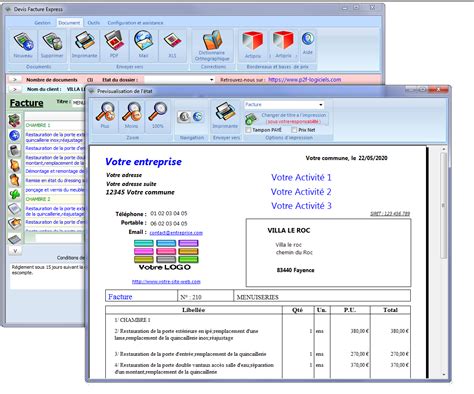Switch to the Gestion tab
This screenshot has height=394, width=474.
[42, 23]
